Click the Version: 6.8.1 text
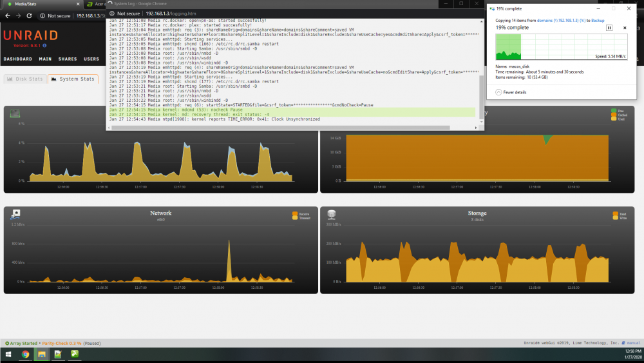 point(27,46)
